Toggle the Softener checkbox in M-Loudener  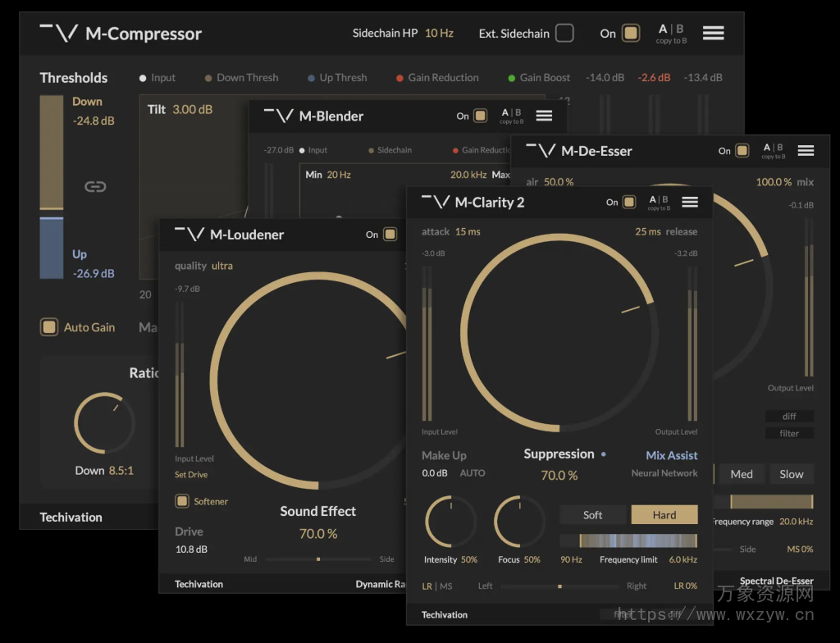182,501
